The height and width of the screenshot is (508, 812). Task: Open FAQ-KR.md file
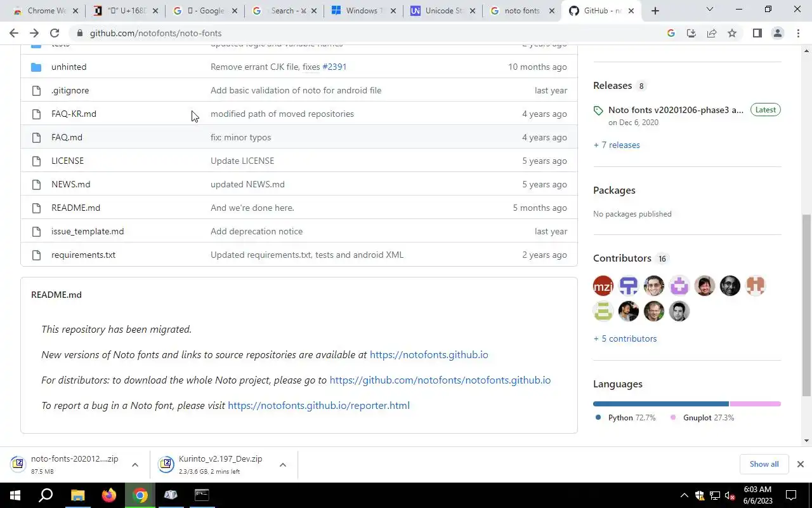coord(74,114)
